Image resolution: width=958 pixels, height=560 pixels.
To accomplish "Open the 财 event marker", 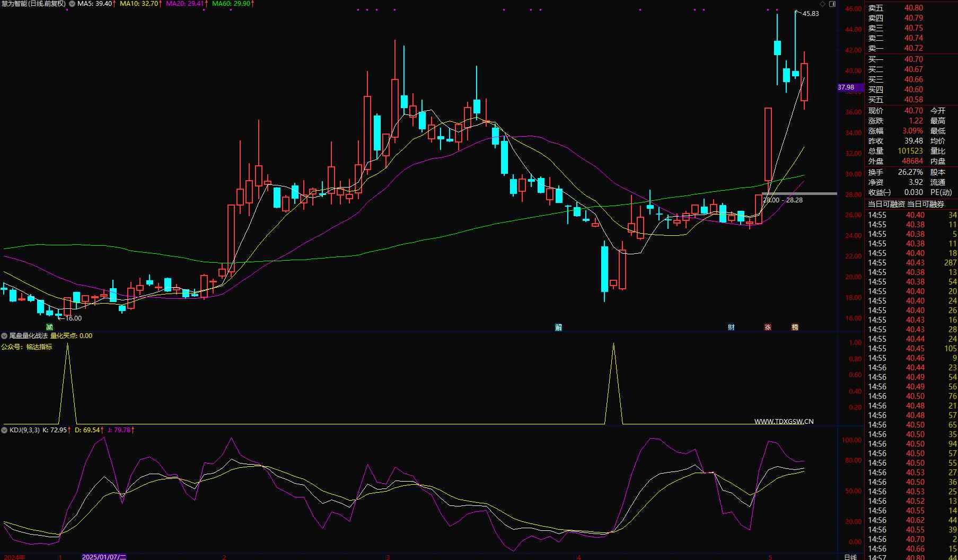I will 732,327.
